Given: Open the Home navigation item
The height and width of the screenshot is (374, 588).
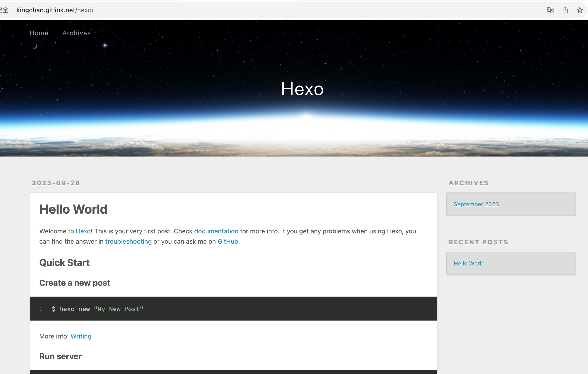Looking at the screenshot, I should 39,33.
